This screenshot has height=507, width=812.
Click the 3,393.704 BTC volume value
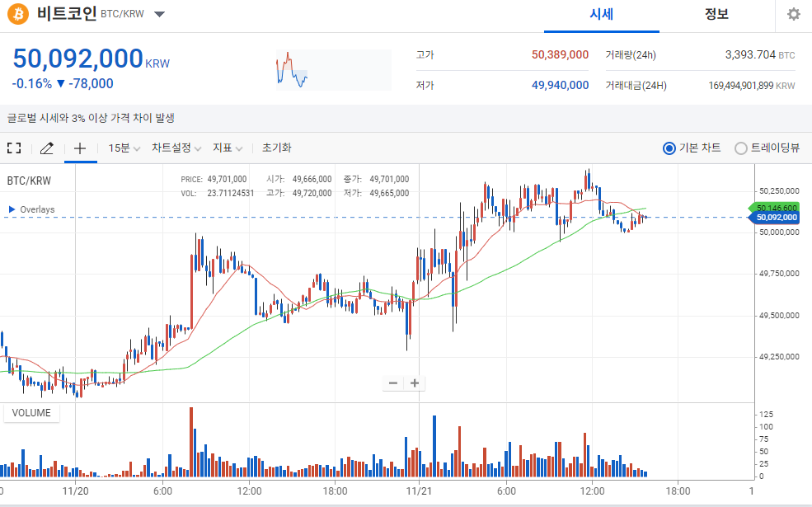click(760, 55)
